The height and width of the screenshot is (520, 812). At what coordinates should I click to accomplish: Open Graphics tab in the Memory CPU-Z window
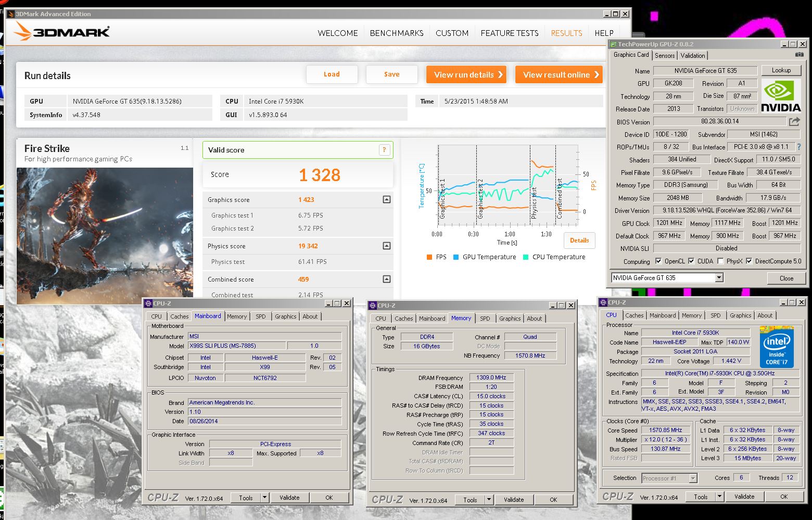[x=510, y=319]
